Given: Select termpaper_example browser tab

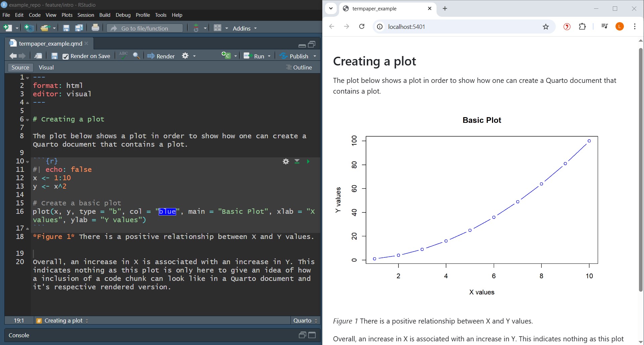Looking at the screenshot, I should [388, 9].
